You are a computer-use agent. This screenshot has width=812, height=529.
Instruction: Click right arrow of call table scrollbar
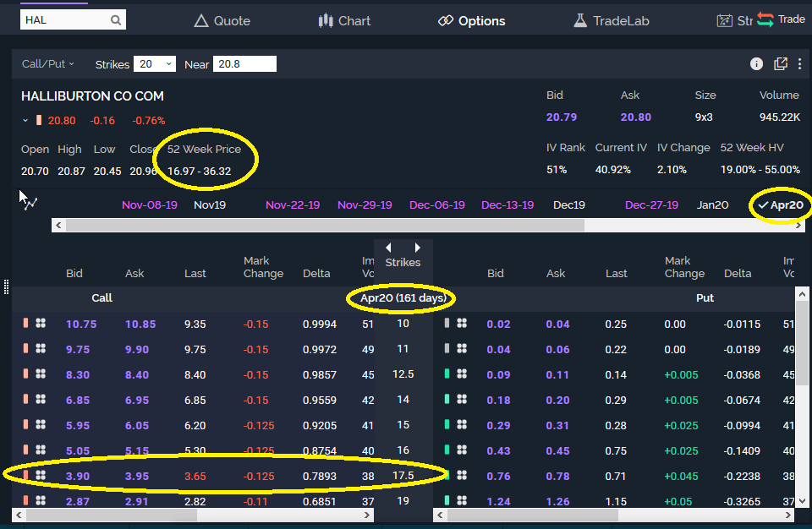coord(366,515)
